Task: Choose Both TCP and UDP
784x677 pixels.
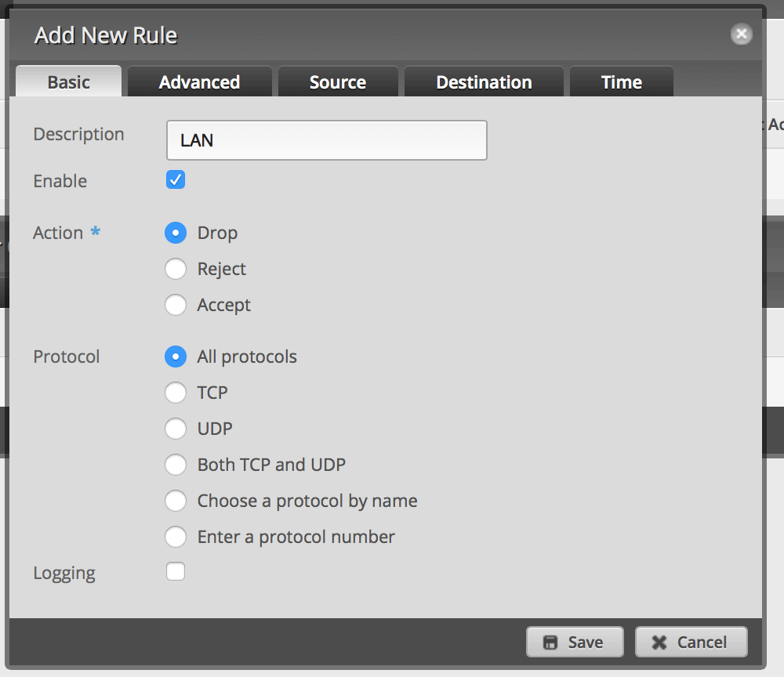Action: pos(176,465)
